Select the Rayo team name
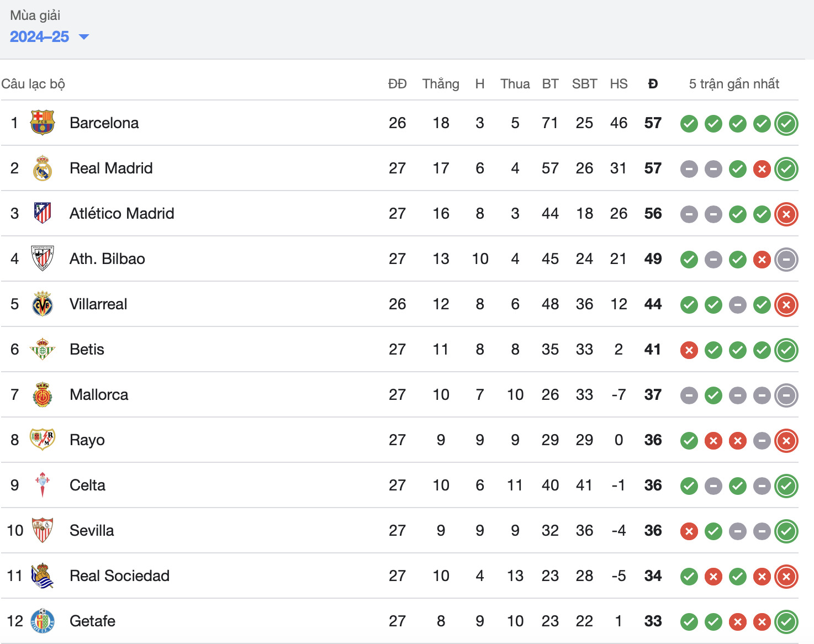Viewport: 814px width, 644px height. [x=87, y=440]
